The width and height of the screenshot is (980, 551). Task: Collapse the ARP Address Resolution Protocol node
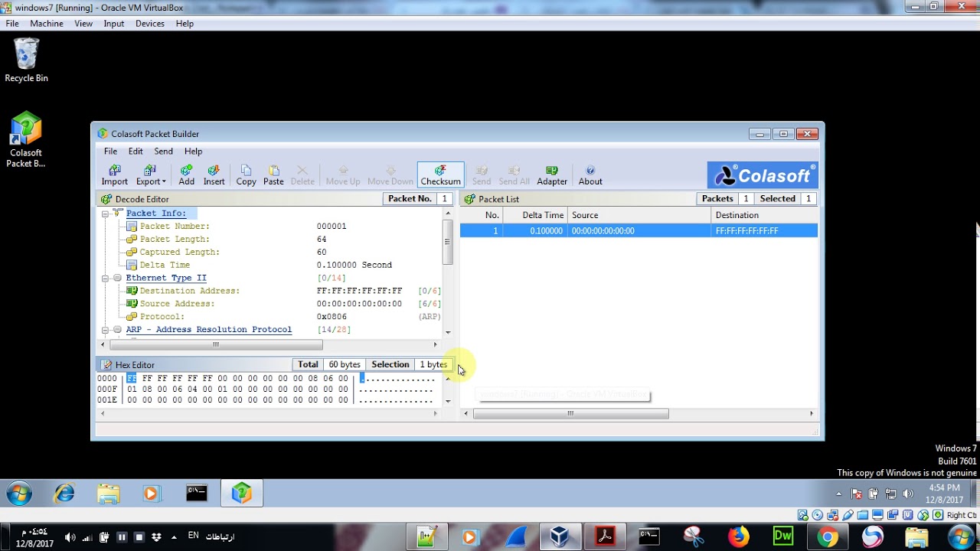(x=105, y=330)
